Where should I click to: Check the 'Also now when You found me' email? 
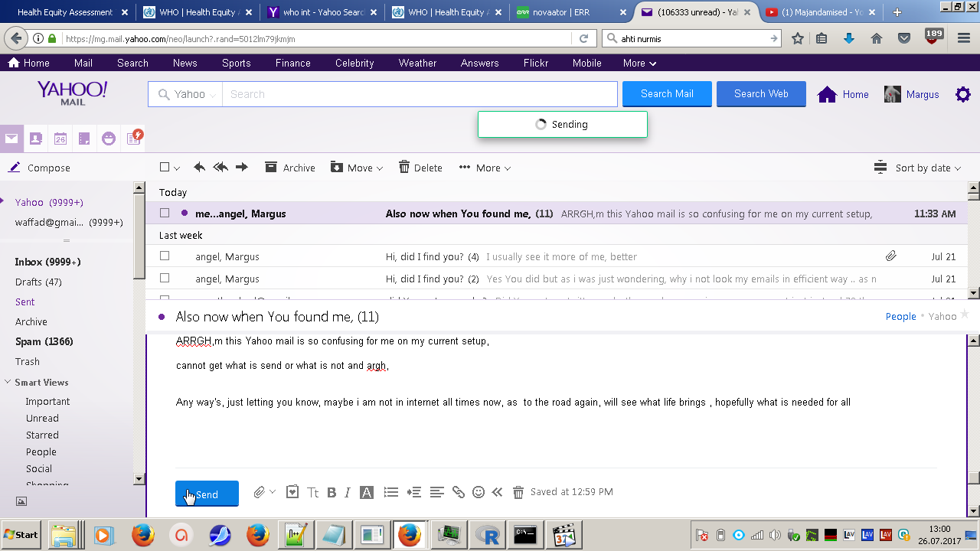[x=165, y=214]
